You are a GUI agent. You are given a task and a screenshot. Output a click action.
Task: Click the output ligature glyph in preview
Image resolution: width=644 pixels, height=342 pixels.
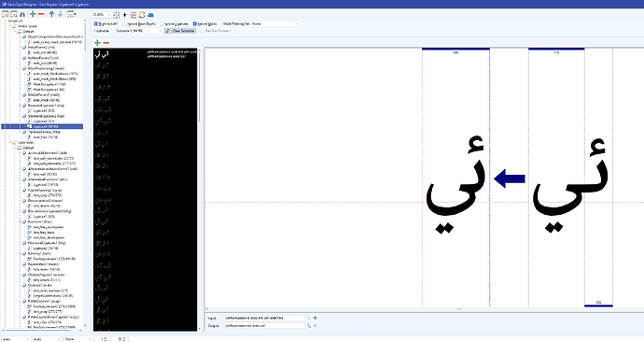coord(456,185)
